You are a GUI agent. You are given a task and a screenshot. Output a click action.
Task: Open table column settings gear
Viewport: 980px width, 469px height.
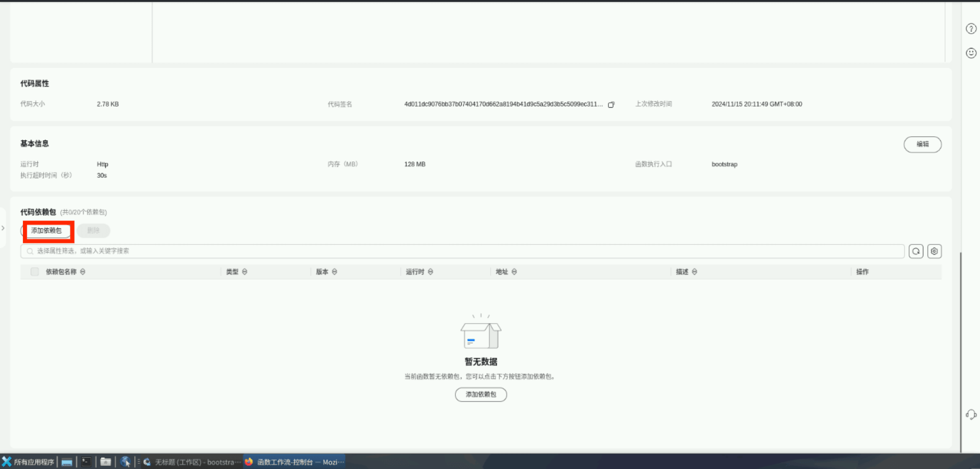(934, 251)
